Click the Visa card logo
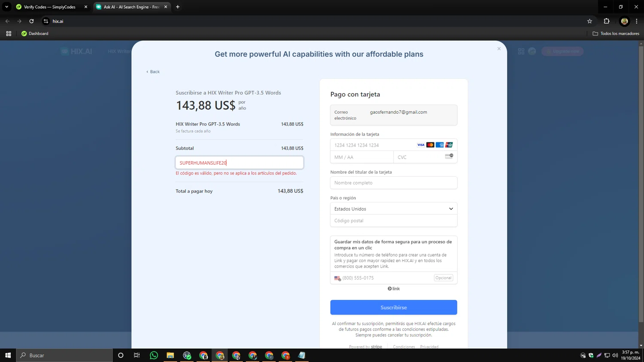644x362 pixels. point(421,145)
